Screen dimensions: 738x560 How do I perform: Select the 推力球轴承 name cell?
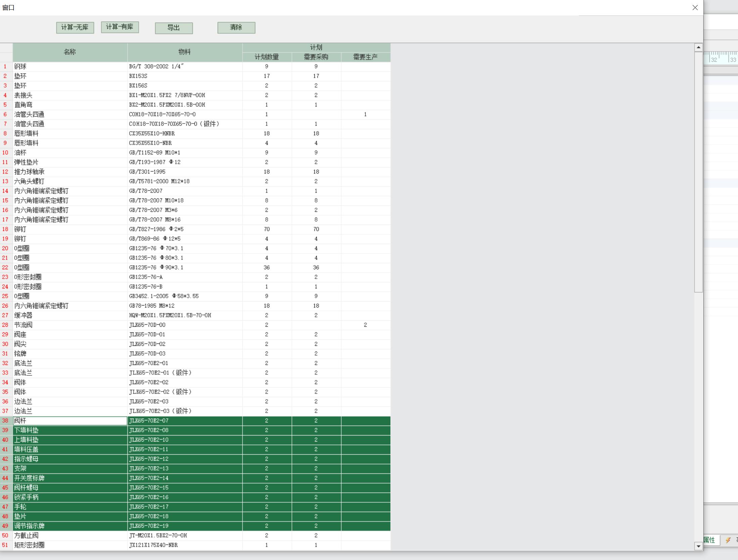pyautogui.click(x=70, y=172)
